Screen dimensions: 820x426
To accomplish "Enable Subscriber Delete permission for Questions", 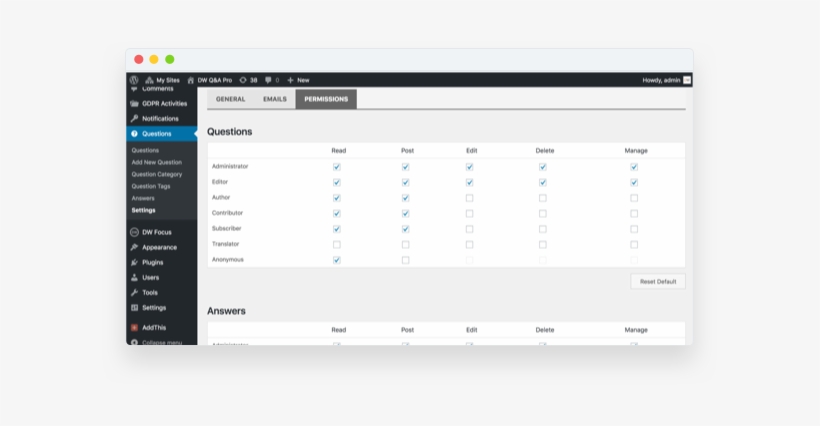I will click(543, 229).
